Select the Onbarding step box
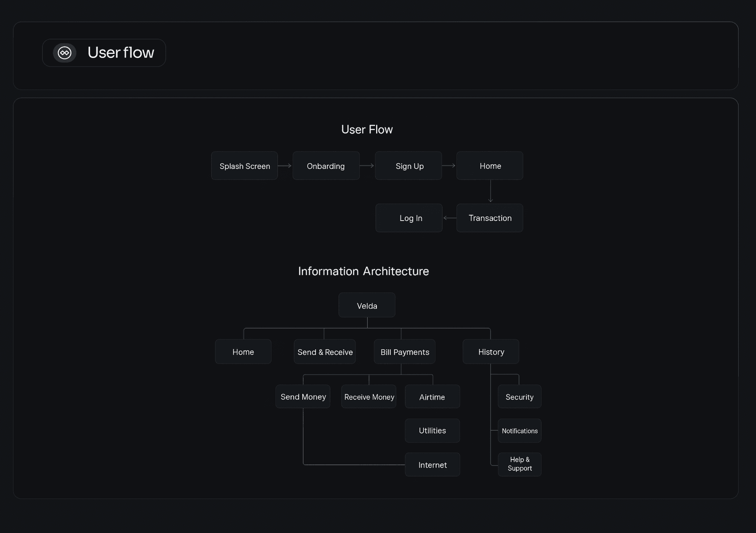The width and height of the screenshot is (756, 533). [326, 166]
